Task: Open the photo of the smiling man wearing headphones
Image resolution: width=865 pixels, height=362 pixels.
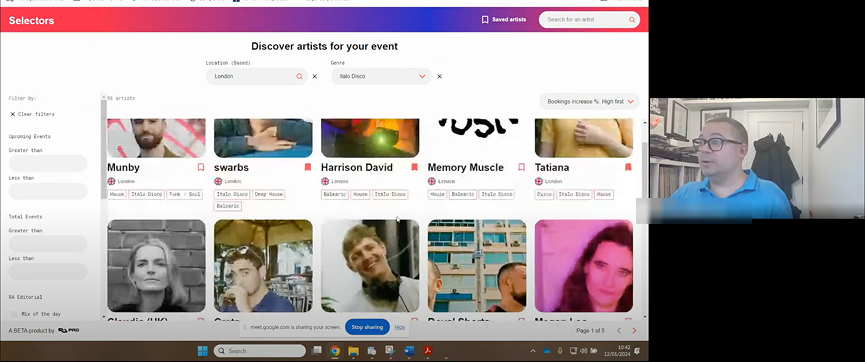Action: point(370,266)
